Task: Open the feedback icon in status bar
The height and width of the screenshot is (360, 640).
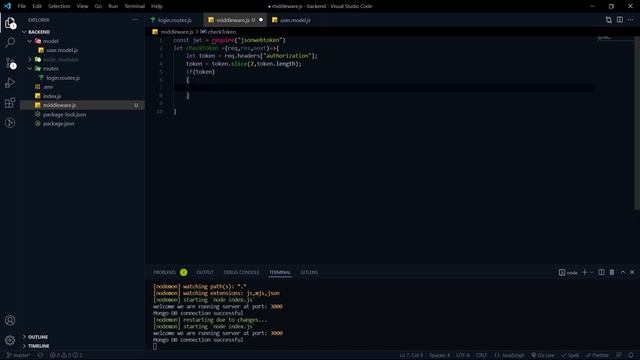Action: [x=619, y=355]
